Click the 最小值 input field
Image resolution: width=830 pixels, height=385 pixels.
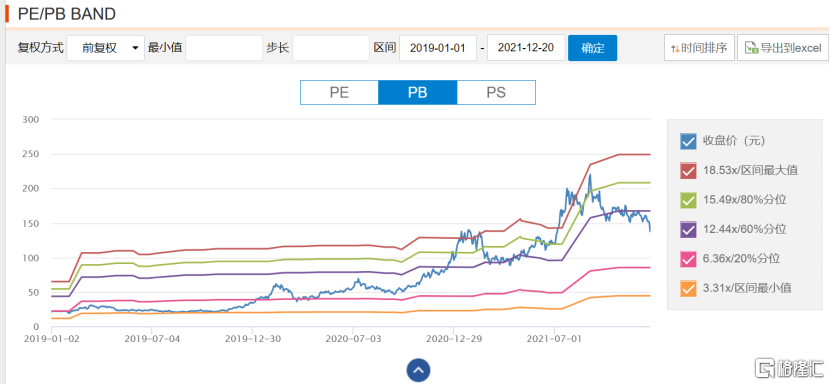(224, 48)
